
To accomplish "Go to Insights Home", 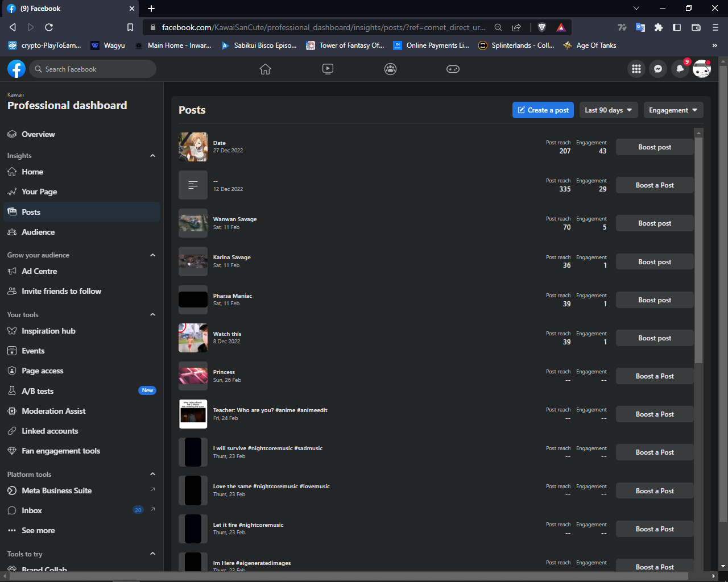I will point(82,172).
